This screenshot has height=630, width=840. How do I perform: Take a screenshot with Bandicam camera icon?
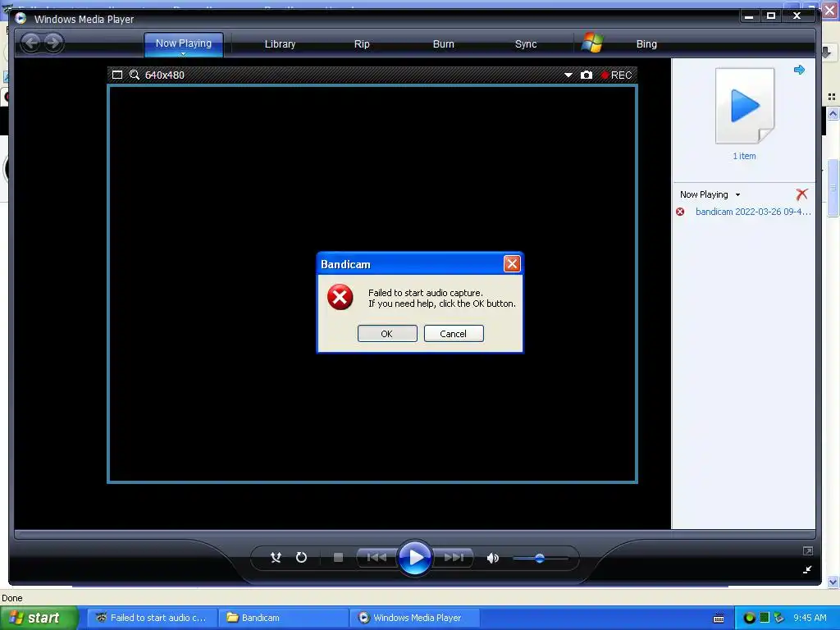tap(586, 75)
